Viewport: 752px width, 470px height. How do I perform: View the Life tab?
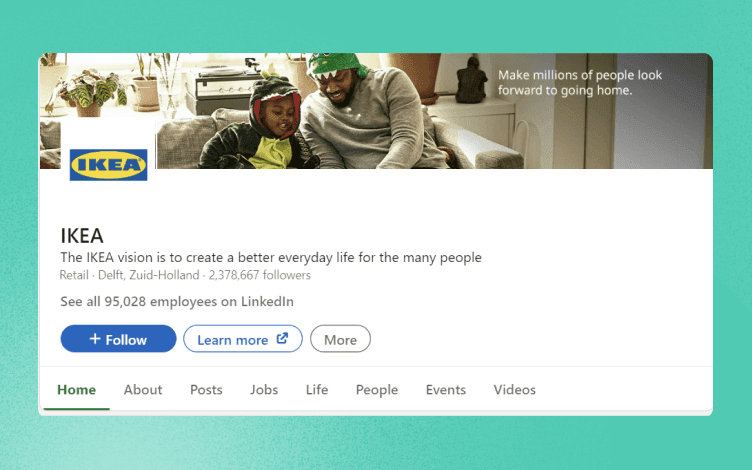[x=317, y=389]
